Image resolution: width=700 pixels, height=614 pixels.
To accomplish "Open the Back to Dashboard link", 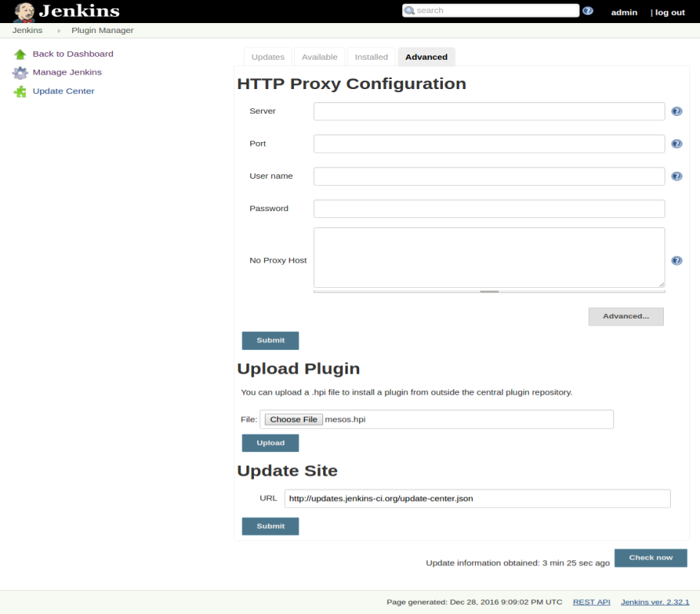I will click(73, 54).
